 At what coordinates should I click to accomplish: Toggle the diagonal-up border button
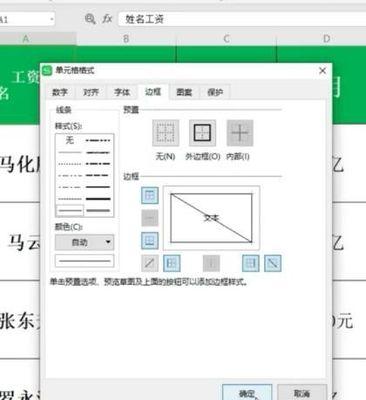click(150, 263)
